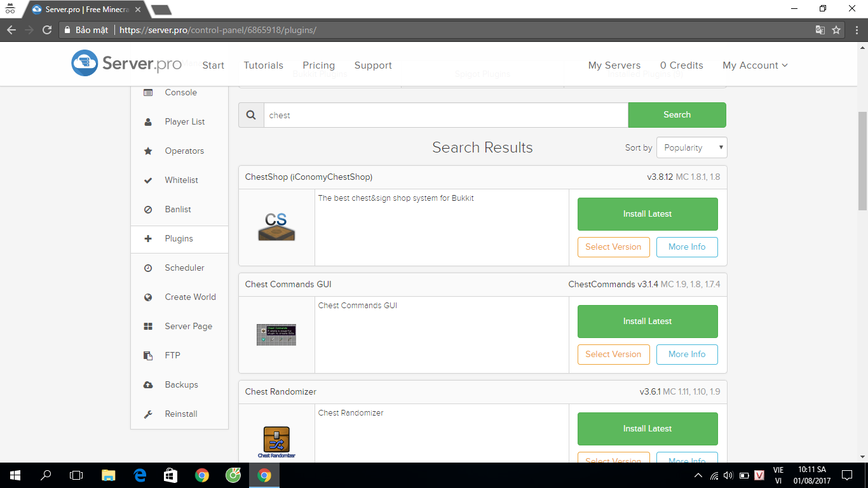Reload the page with the refresh icon
The image size is (868, 488).
click(47, 30)
